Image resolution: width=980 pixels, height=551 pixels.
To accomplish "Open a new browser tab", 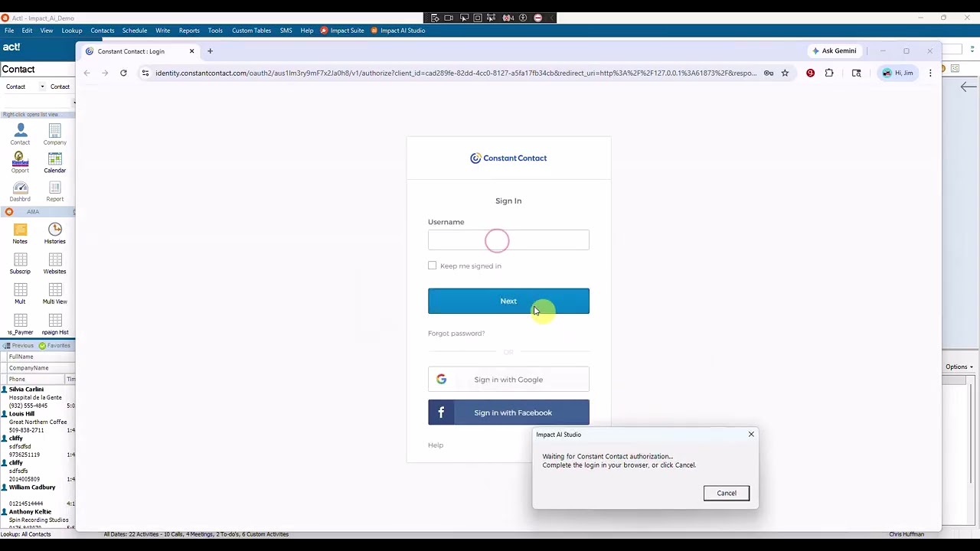I will [210, 51].
